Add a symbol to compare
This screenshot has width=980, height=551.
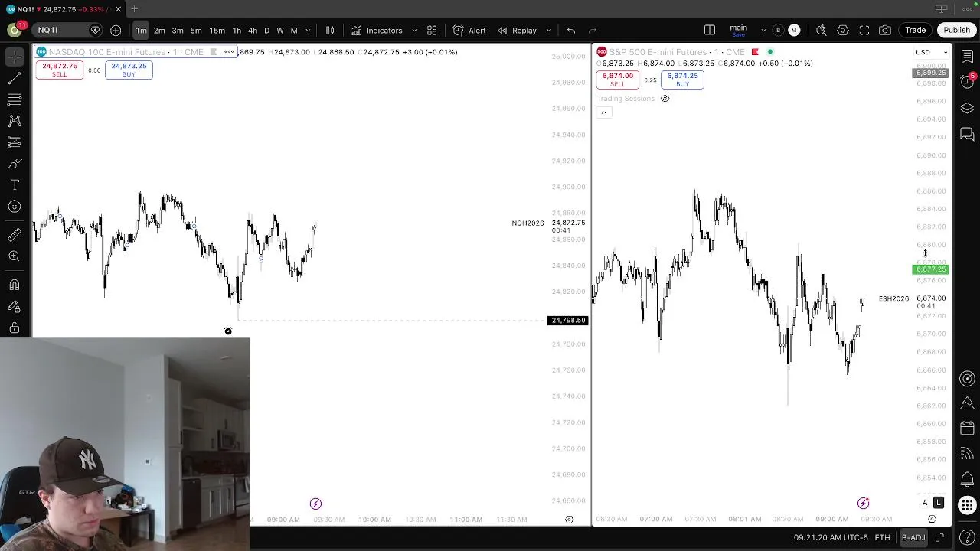click(116, 31)
